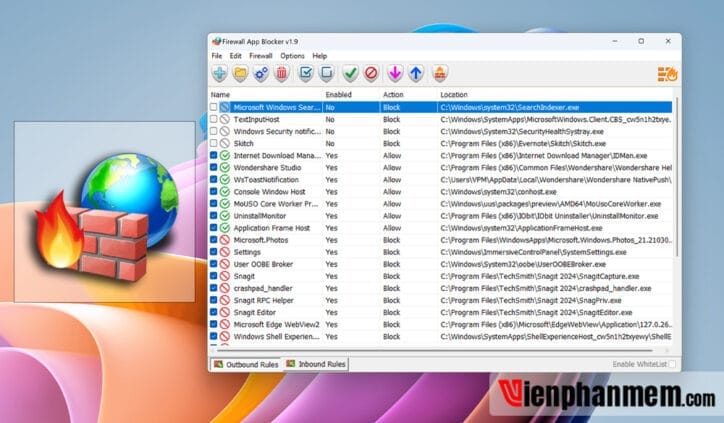Click the blue Move Up arrow
724x423 pixels.
click(416, 73)
